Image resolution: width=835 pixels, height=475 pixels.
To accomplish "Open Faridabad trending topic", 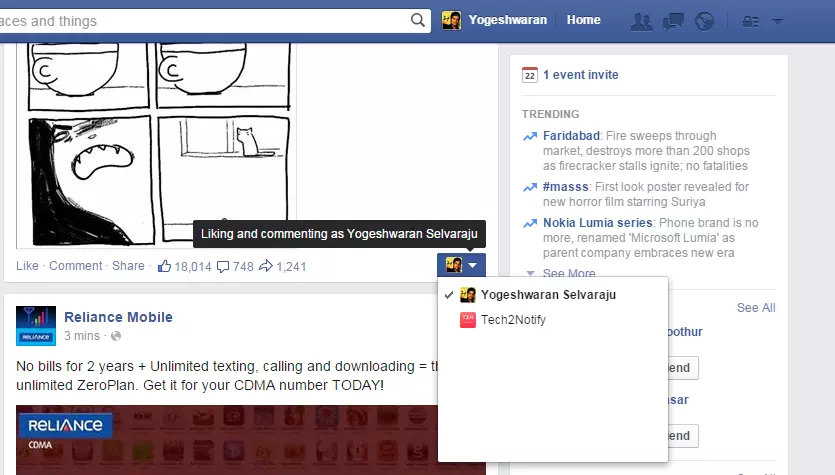I will tap(571, 136).
